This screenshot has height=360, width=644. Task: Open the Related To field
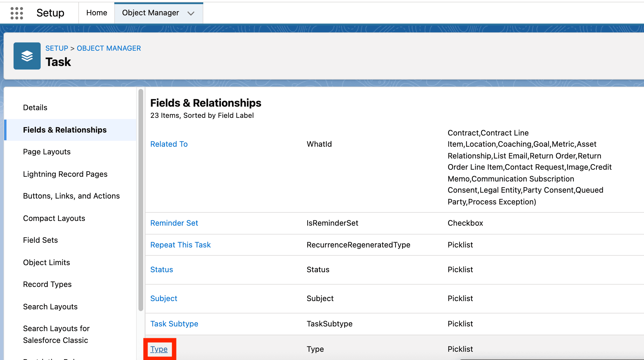coord(169,144)
